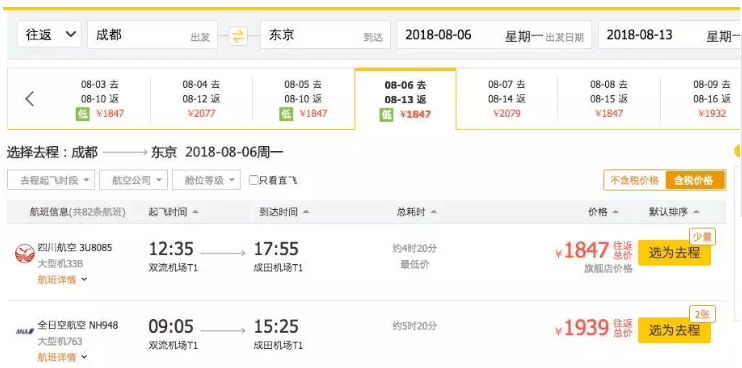The height and width of the screenshot is (368, 742).
Task: Click the 09:05 departure time
Action: tap(171, 326)
